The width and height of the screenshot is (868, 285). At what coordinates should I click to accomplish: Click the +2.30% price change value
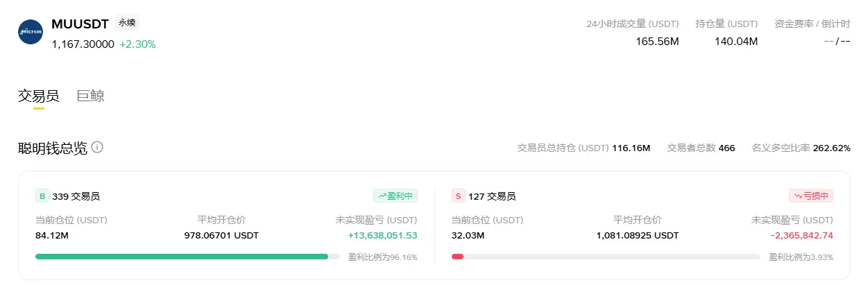[x=137, y=44]
